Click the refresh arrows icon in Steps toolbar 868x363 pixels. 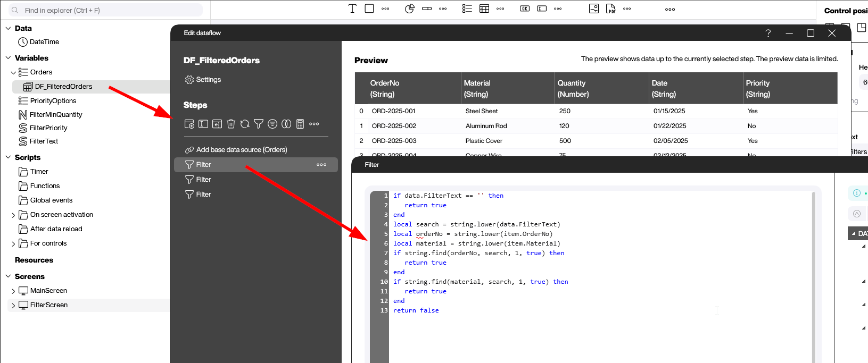coord(245,124)
